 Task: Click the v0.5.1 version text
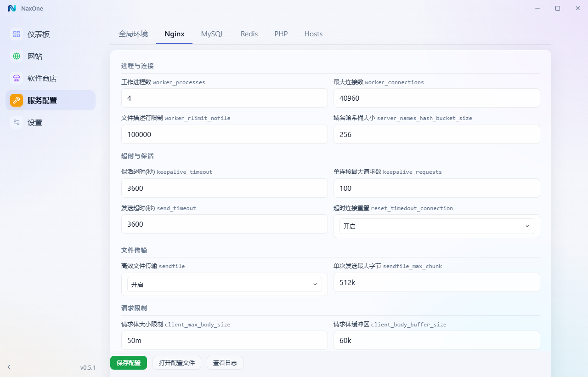click(88, 367)
